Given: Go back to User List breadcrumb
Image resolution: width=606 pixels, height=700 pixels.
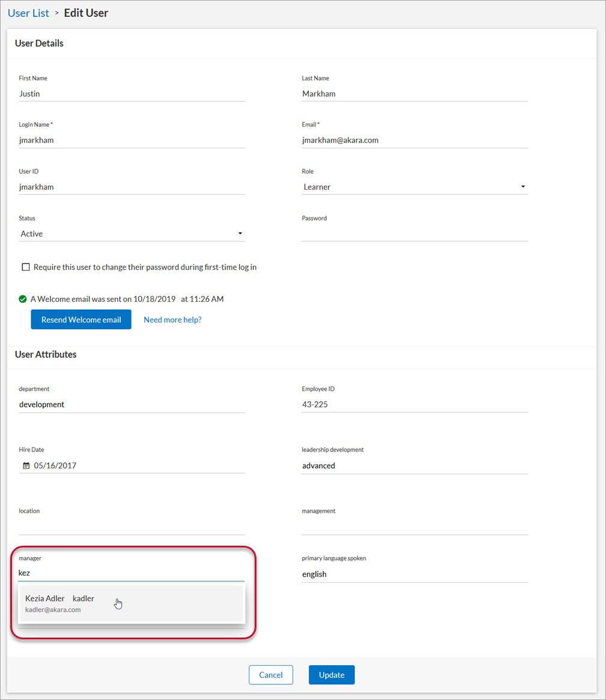Looking at the screenshot, I should pyautogui.click(x=28, y=13).
